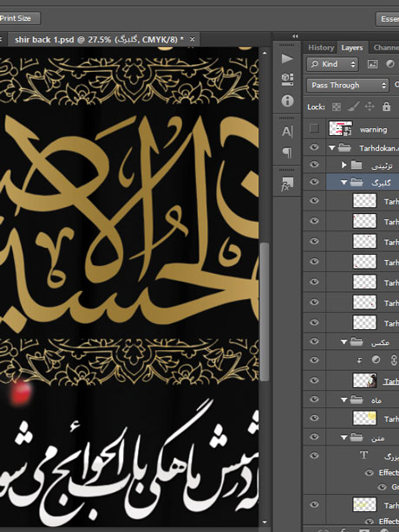The image size is (399, 532).
Task: Filter layers by pixel layers icon
Action: click(372, 64)
